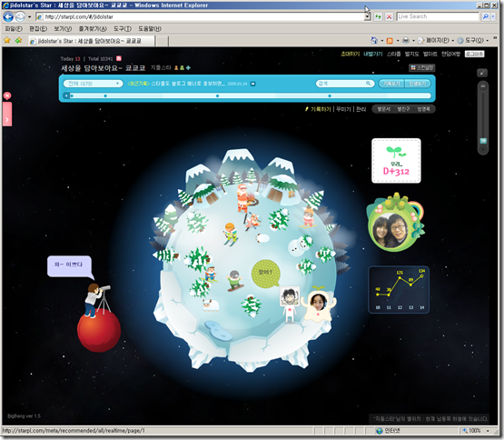Select the first tab in the dark pill bar
This screenshot has height=440, width=504.
tap(384, 109)
